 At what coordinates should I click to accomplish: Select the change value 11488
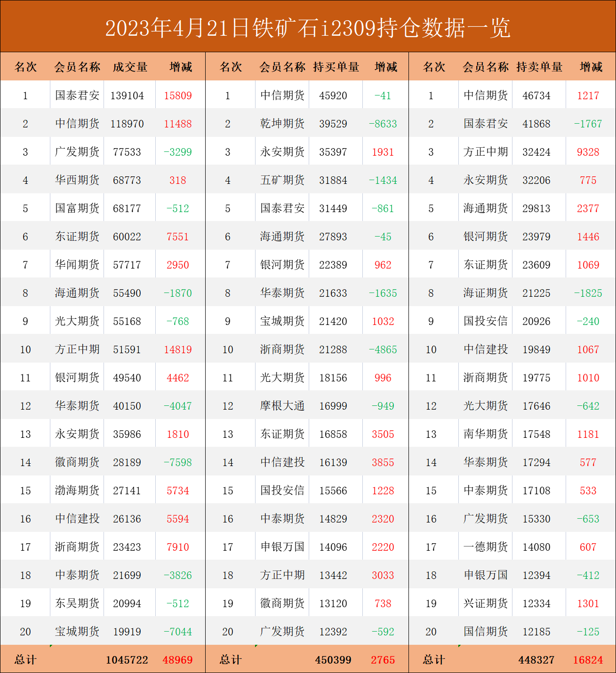178,124
